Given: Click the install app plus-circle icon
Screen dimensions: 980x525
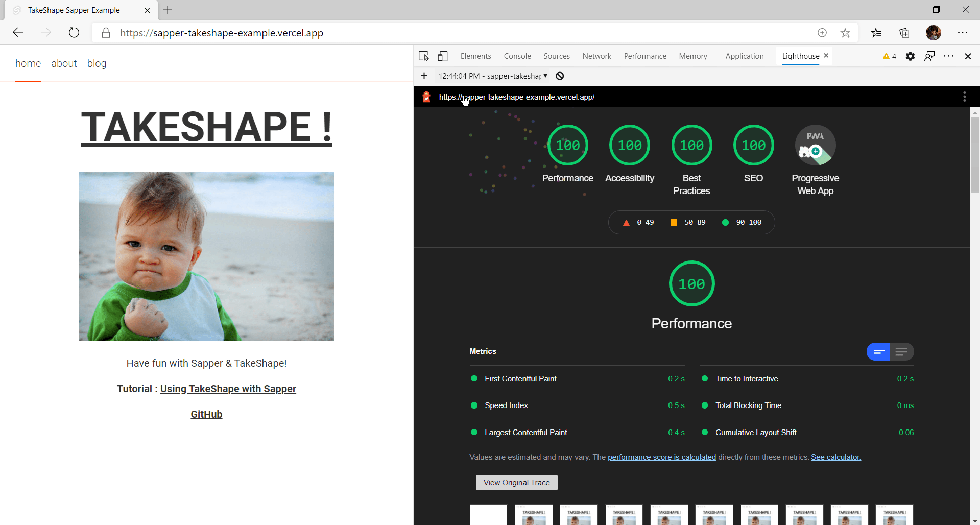Looking at the screenshot, I should (822, 33).
